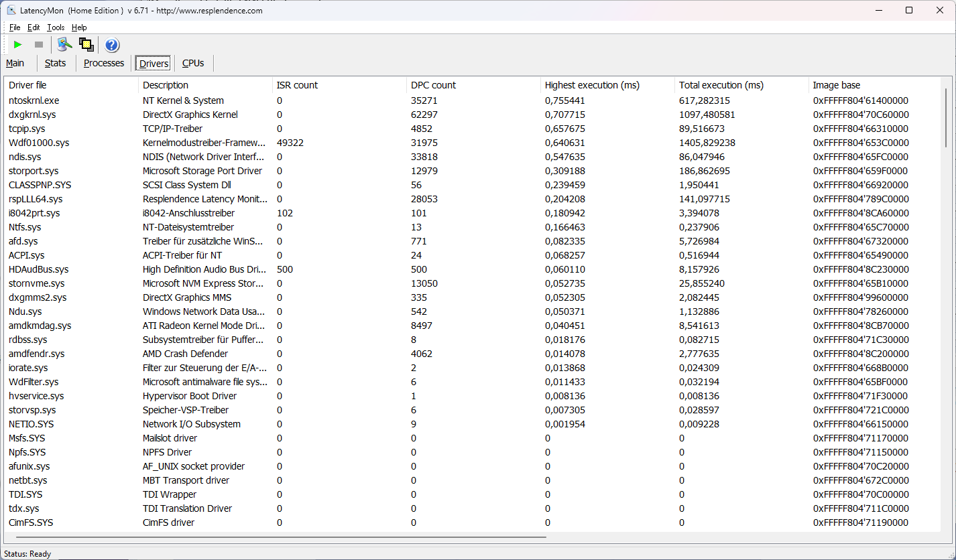The height and width of the screenshot is (560, 956).
Task: Open the Edit menu
Action: tap(34, 27)
